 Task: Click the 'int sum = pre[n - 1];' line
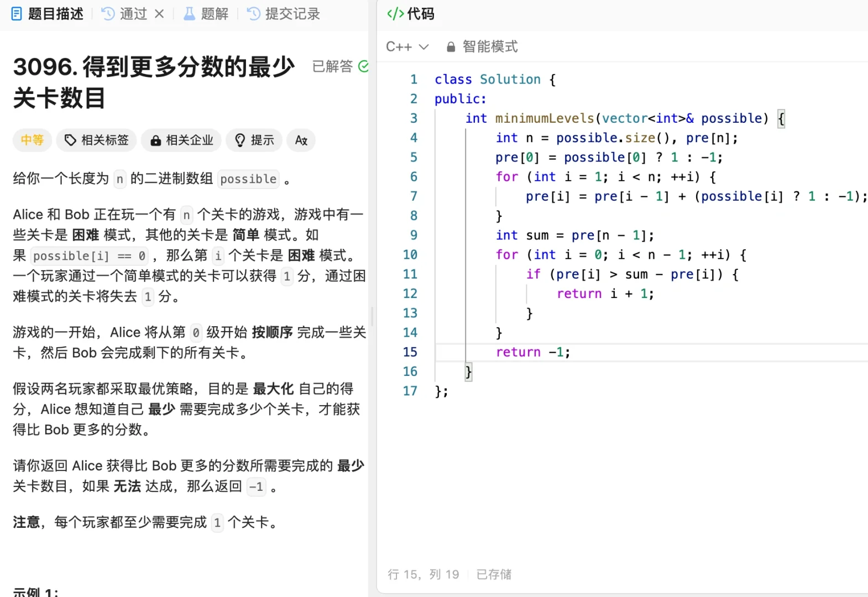575,235
